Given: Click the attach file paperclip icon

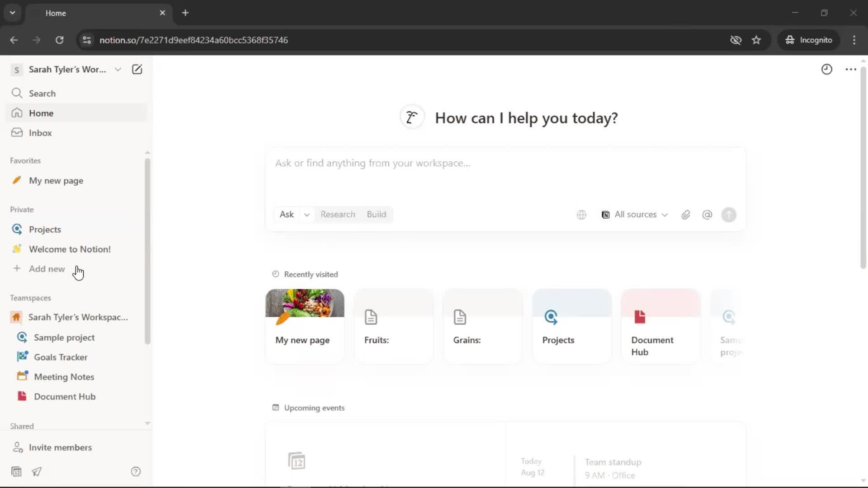Looking at the screenshot, I should [686, 215].
